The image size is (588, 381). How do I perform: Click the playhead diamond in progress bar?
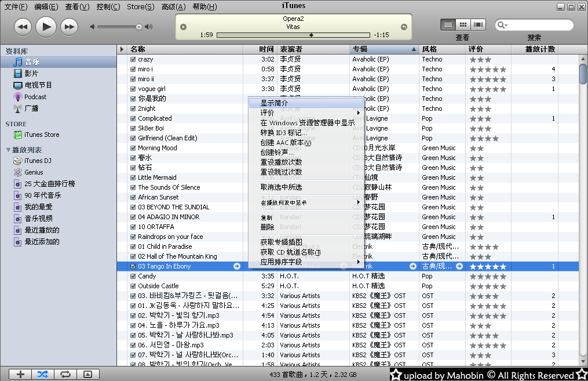[x=311, y=35]
